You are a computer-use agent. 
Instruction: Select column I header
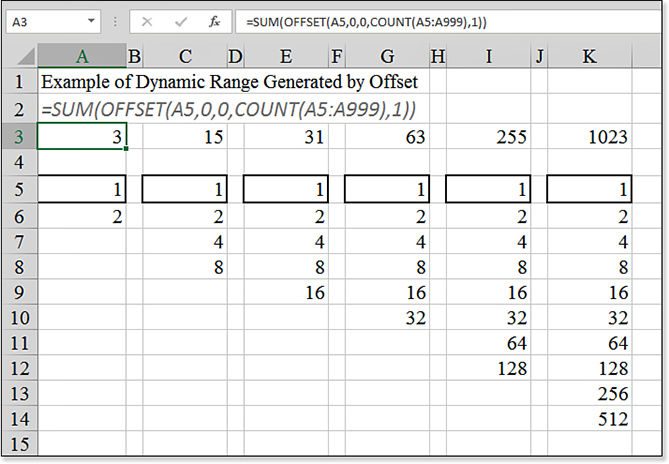(x=489, y=56)
